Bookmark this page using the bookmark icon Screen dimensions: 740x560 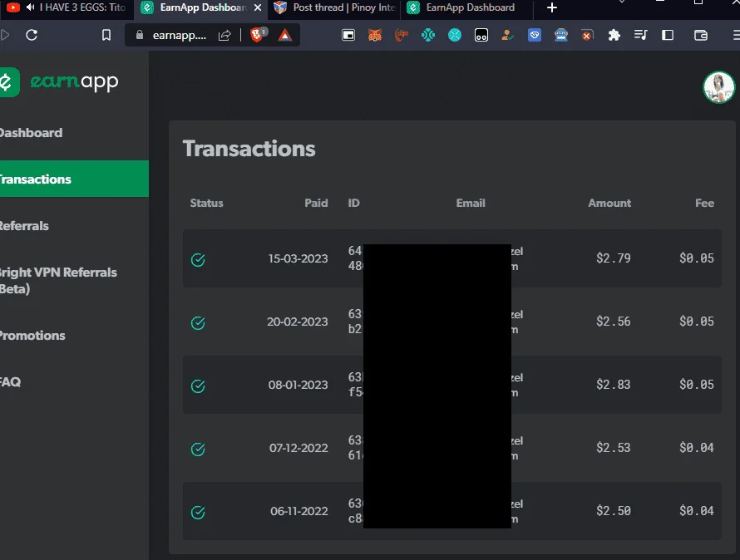point(106,35)
